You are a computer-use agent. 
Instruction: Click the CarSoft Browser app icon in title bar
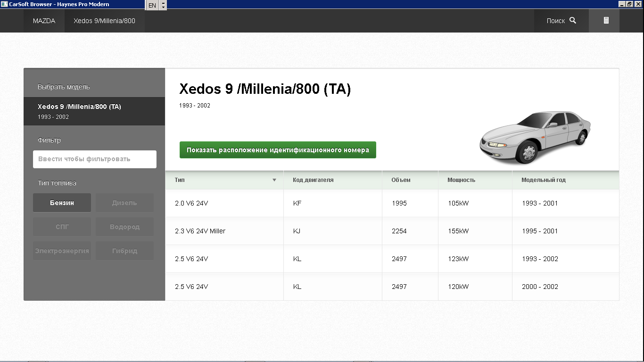(4, 4)
